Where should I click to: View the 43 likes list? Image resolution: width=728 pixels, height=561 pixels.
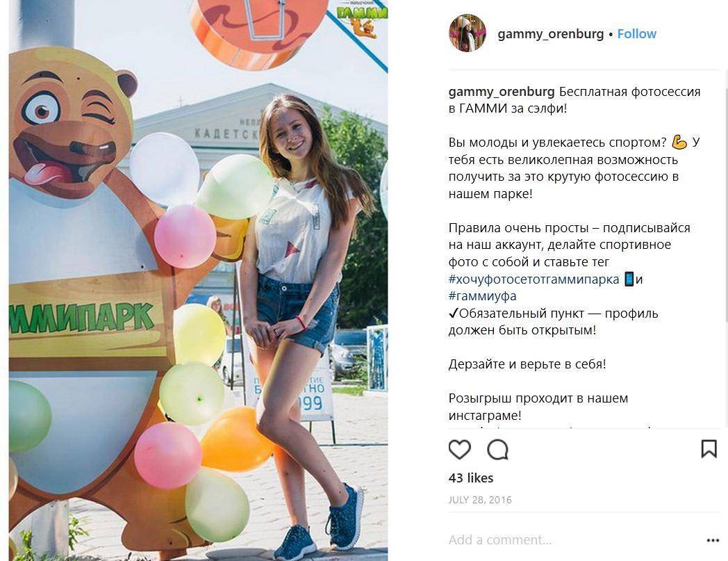(x=471, y=478)
